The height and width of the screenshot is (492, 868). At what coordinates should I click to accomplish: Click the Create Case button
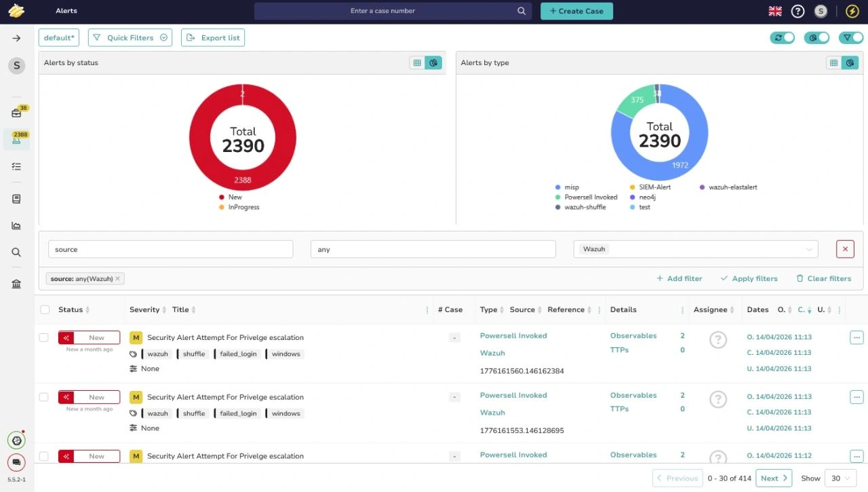[x=576, y=11]
